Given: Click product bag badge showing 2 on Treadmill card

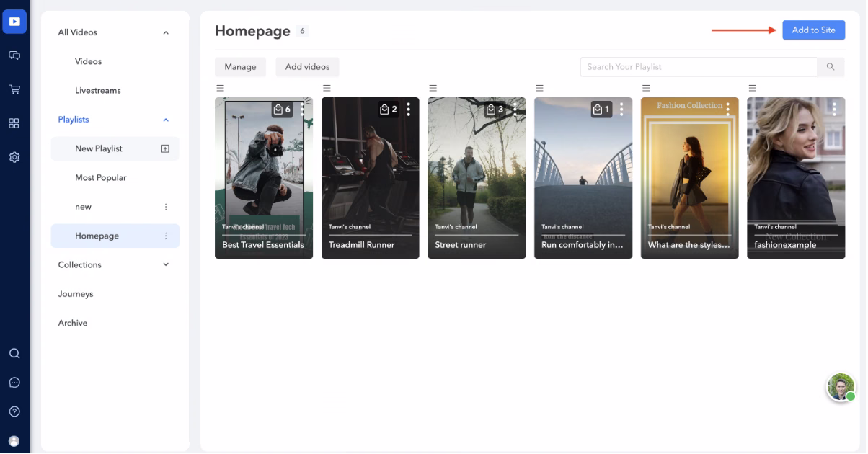Looking at the screenshot, I should [x=389, y=110].
